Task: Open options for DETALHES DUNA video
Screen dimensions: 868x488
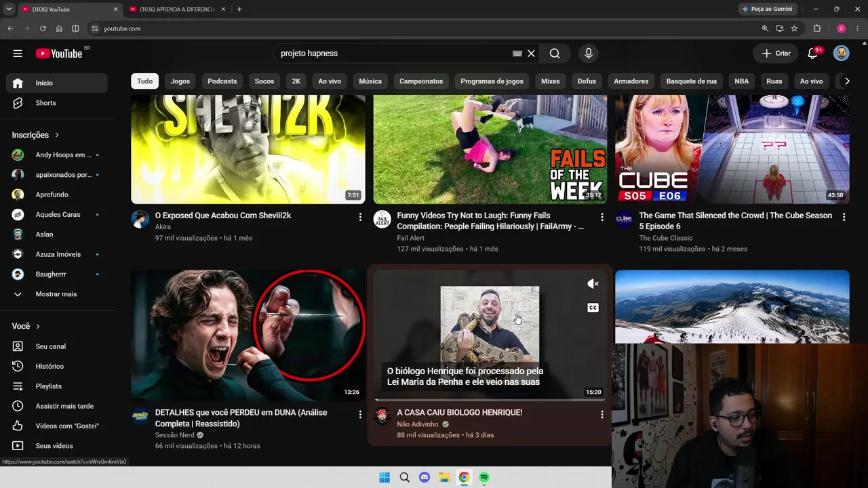Action: (x=360, y=414)
